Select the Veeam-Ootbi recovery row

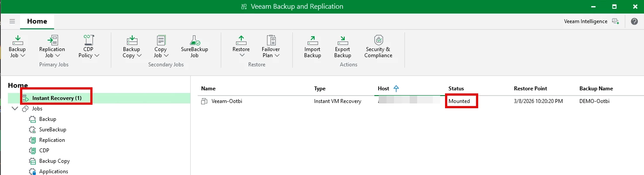coord(227,101)
